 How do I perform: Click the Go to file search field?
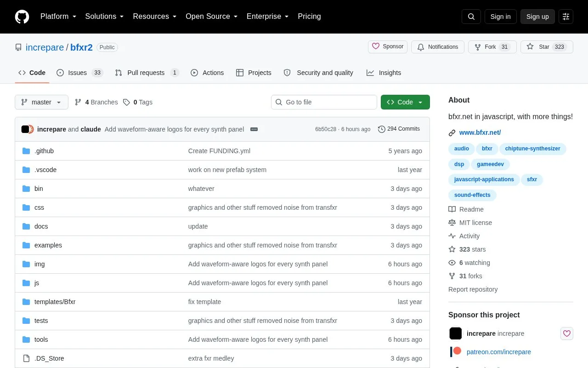(x=324, y=102)
